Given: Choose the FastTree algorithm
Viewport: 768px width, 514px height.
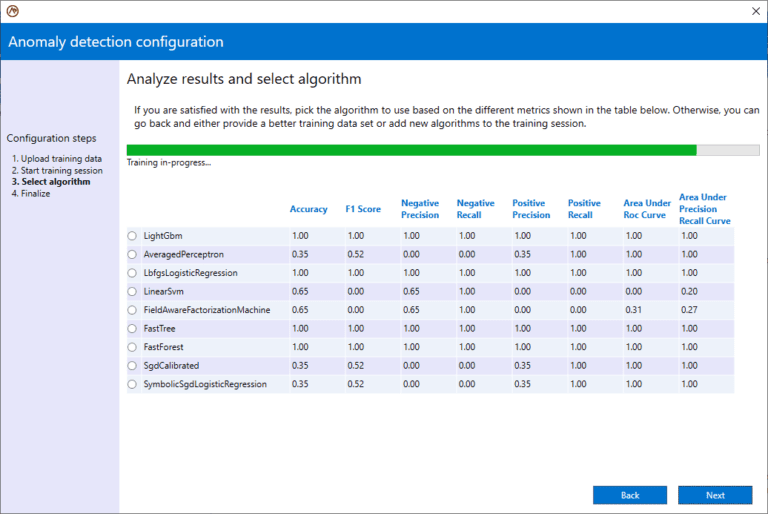Looking at the screenshot, I should 132,328.
